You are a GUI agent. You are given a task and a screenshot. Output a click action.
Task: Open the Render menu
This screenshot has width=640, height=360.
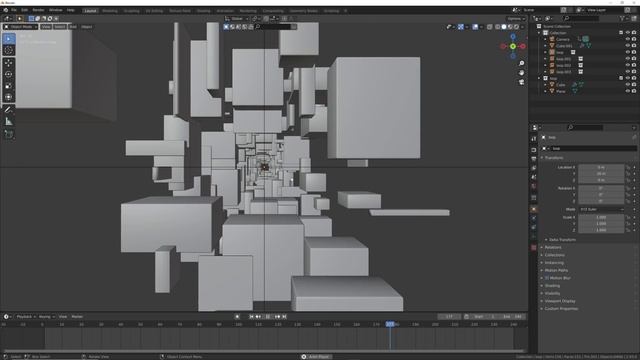pyautogui.click(x=38, y=10)
